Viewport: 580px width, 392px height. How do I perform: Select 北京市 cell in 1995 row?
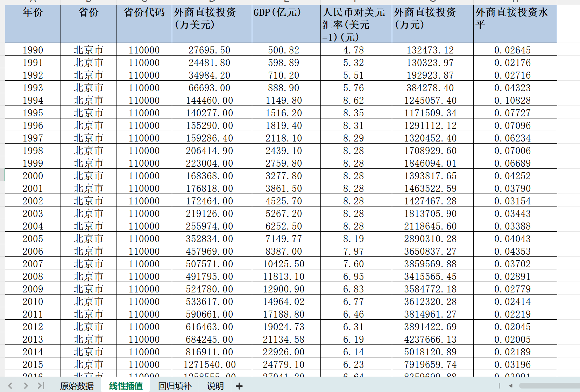point(89,113)
